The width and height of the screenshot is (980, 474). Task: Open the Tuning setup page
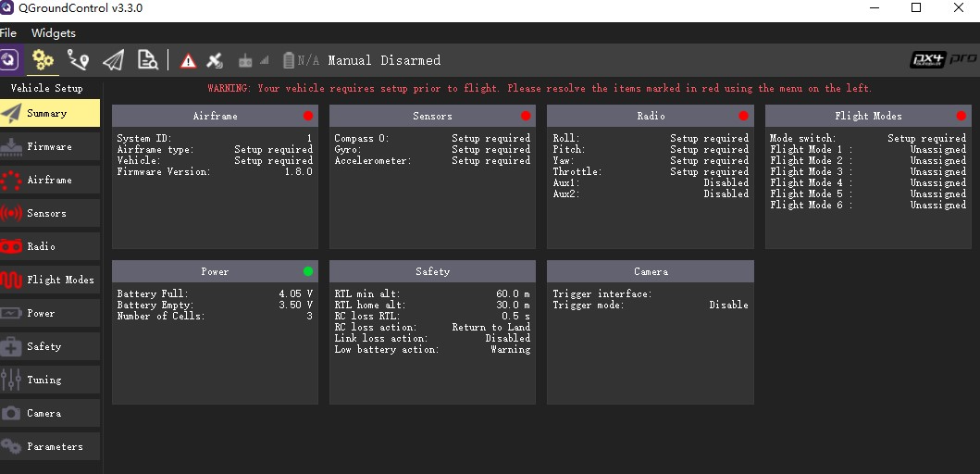50,380
